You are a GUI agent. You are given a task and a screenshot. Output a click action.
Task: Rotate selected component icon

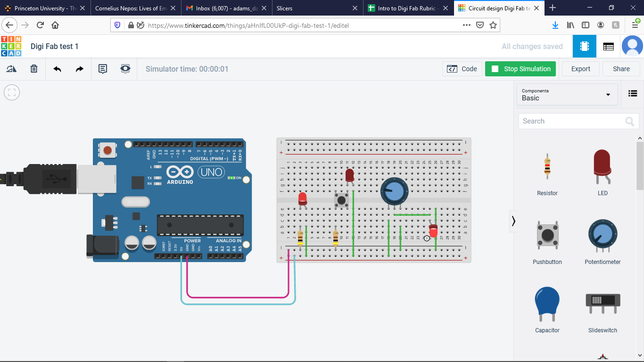click(11, 69)
